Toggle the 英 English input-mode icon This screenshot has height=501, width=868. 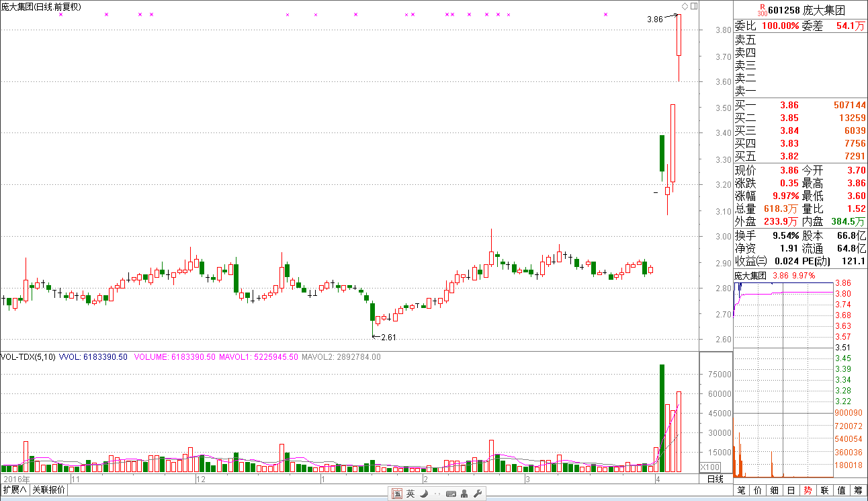(410, 494)
